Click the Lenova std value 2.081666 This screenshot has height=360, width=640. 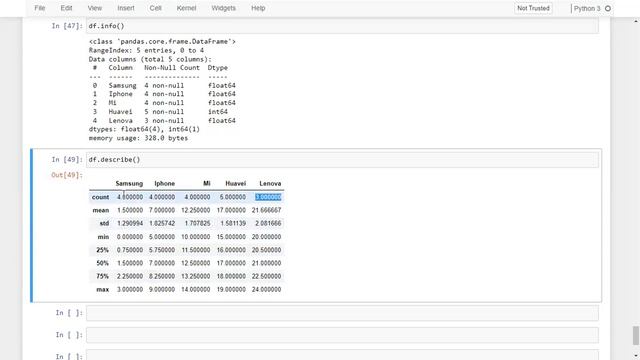coord(268,223)
